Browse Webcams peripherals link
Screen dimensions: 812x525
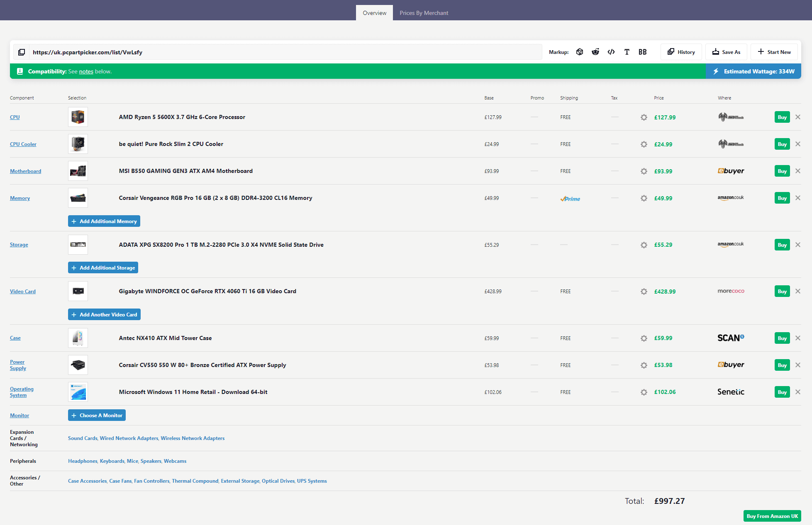[x=175, y=461]
